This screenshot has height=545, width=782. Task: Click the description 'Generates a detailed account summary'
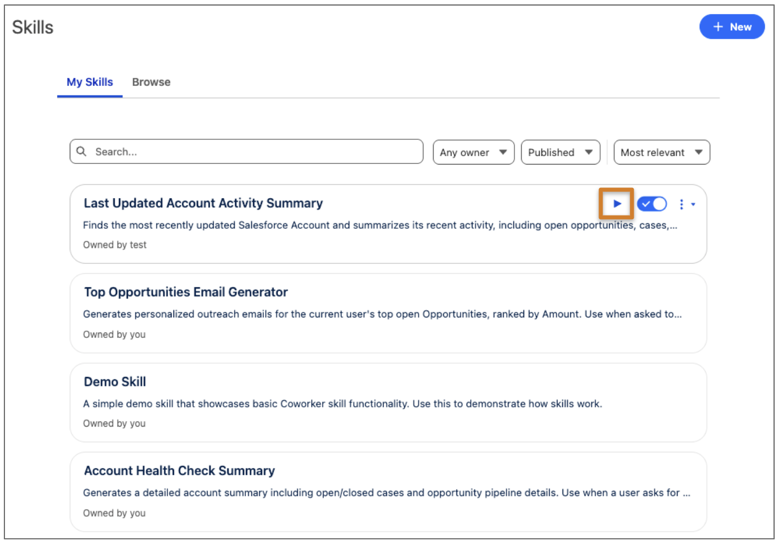[x=387, y=493]
